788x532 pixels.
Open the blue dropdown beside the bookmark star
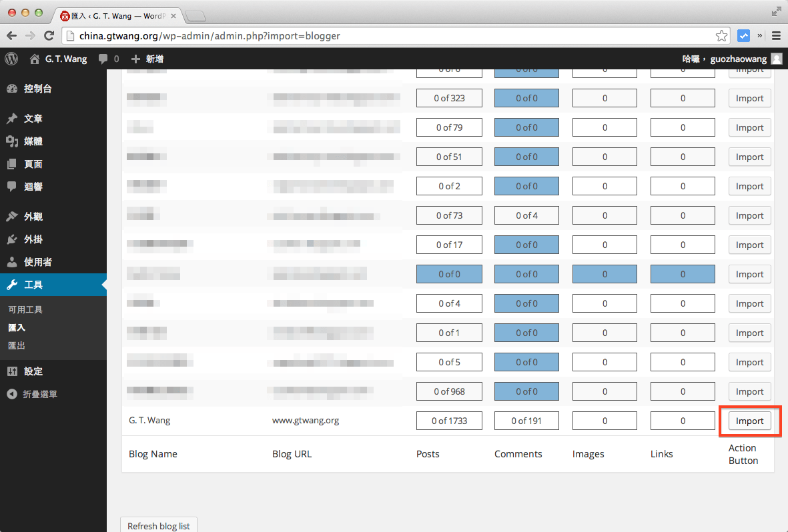click(743, 35)
